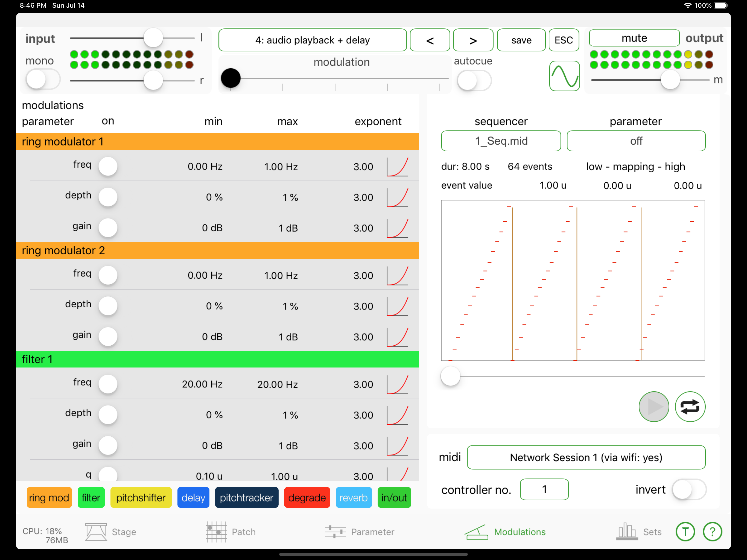Open the help question mark icon
The height and width of the screenshot is (560, 747).
(712, 532)
